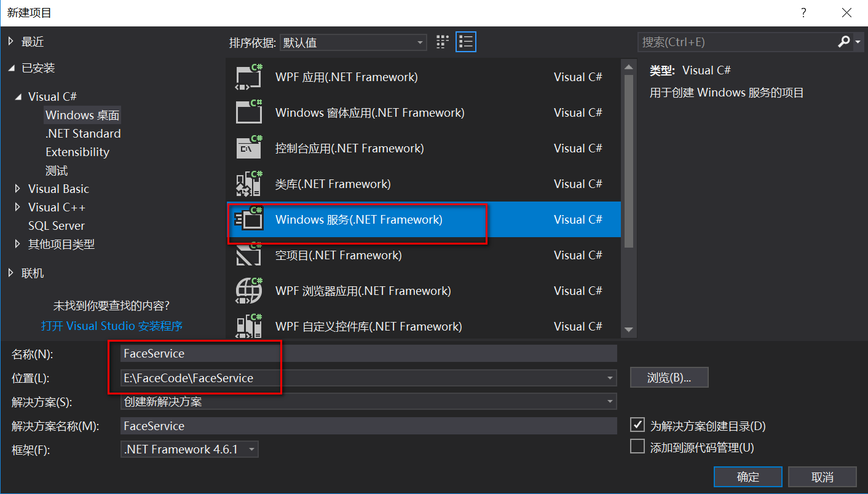The width and height of the screenshot is (868, 494).
Task: Open the 位置 path dropdown
Action: 610,378
